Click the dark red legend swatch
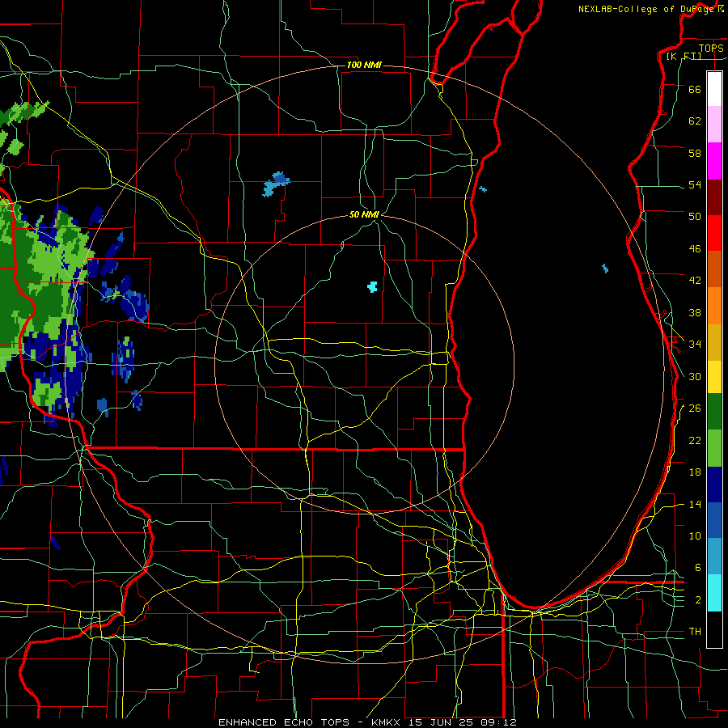The height and width of the screenshot is (728, 728). tap(714, 197)
